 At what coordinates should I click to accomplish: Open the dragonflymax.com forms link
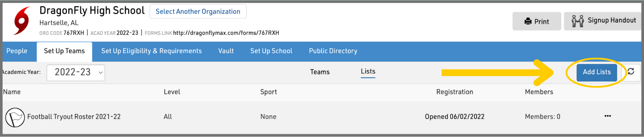pyautogui.click(x=226, y=33)
